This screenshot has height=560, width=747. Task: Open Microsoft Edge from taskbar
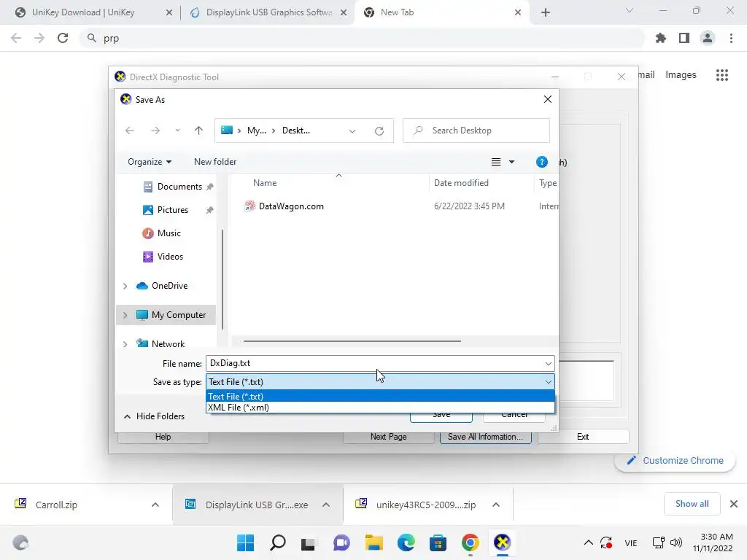406,542
